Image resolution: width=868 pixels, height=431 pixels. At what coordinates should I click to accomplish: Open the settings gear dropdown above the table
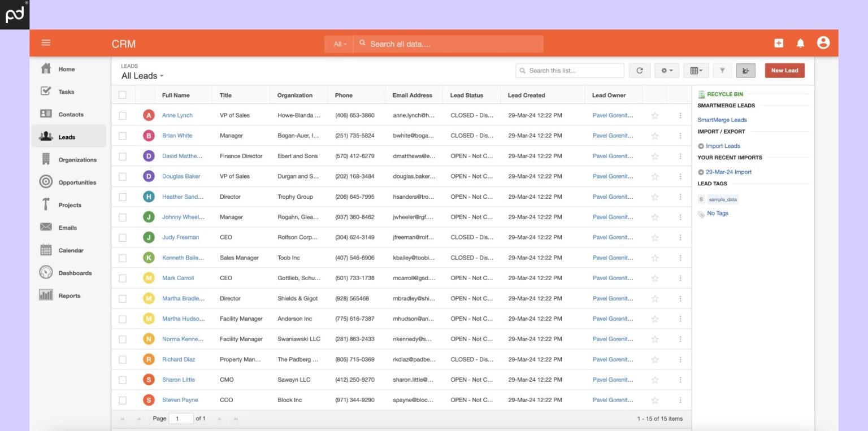[x=667, y=70]
